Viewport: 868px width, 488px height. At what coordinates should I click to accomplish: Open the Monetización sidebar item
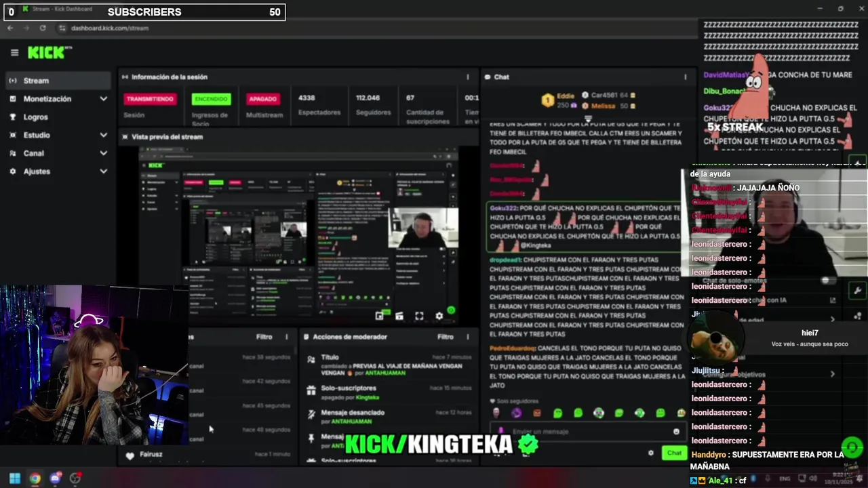(x=57, y=99)
